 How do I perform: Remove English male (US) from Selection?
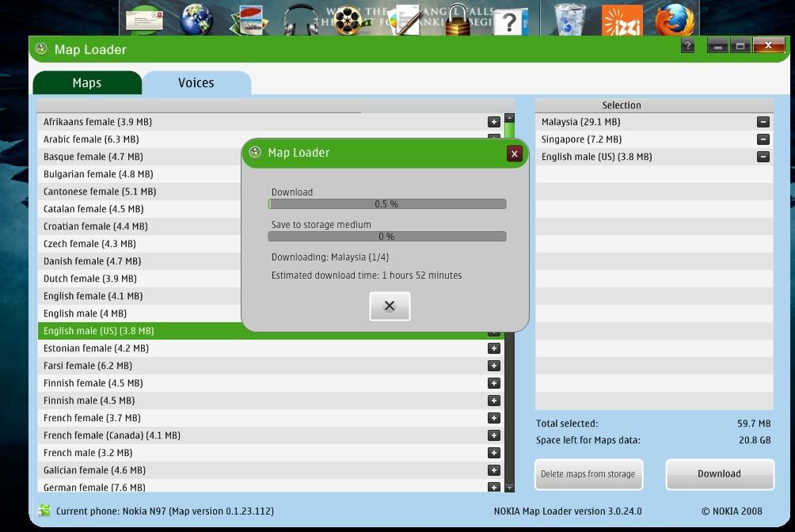tap(763, 157)
